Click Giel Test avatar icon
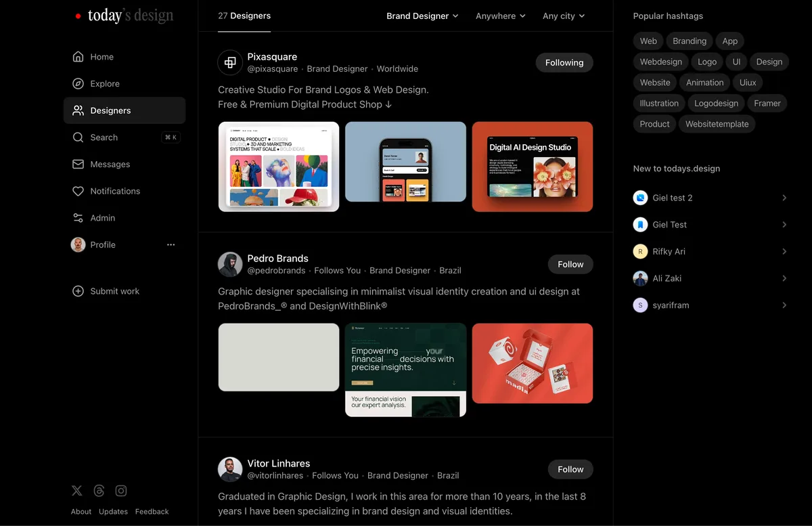Screen dimensions: 812x526 [640, 225]
